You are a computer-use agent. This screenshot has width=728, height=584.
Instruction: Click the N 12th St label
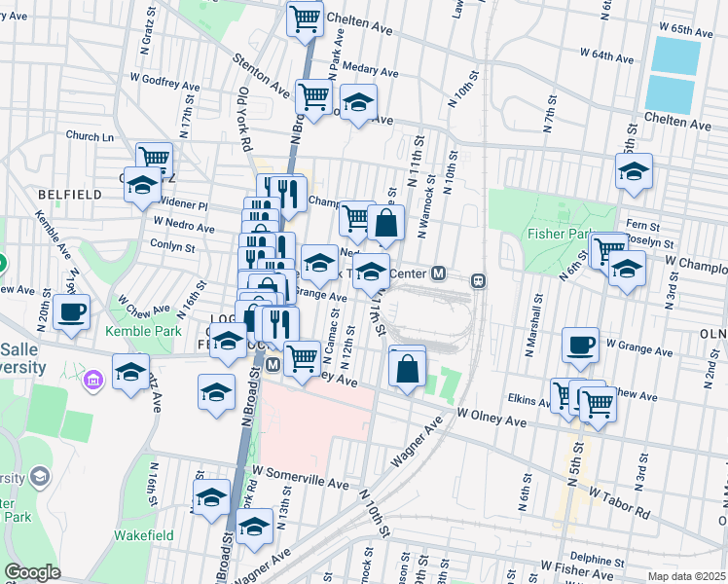347,347
